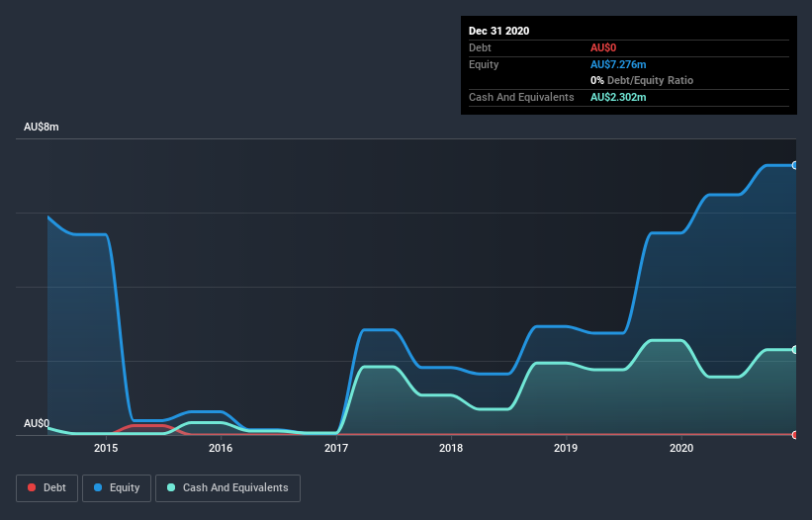Click the 2017 x-axis label
The image size is (812, 520).
336,448
